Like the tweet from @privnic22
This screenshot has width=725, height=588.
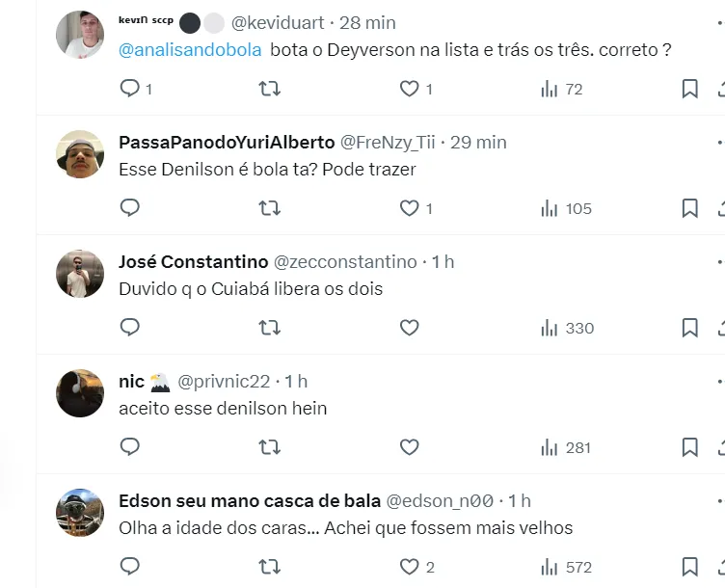point(410,447)
